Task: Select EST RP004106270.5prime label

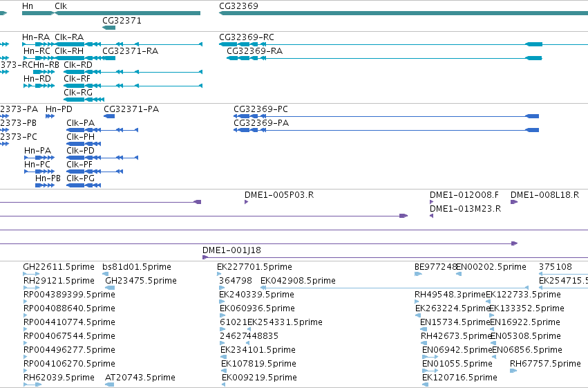Action: (69, 364)
